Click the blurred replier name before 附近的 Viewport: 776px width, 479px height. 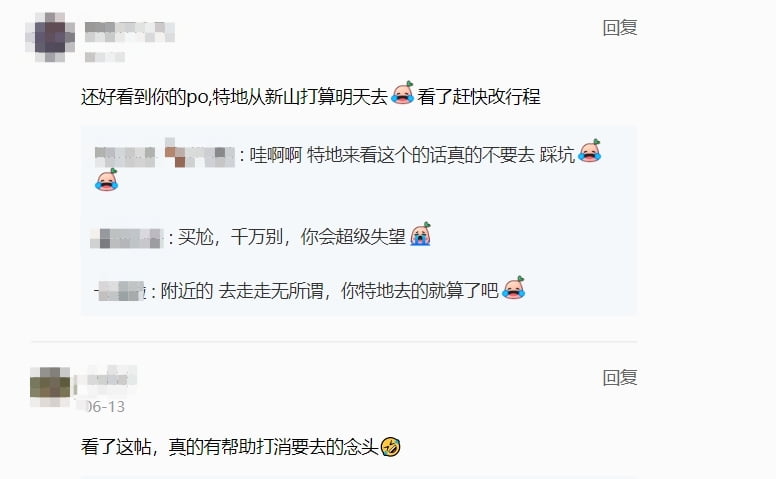pyautogui.click(x=120, y=291)
